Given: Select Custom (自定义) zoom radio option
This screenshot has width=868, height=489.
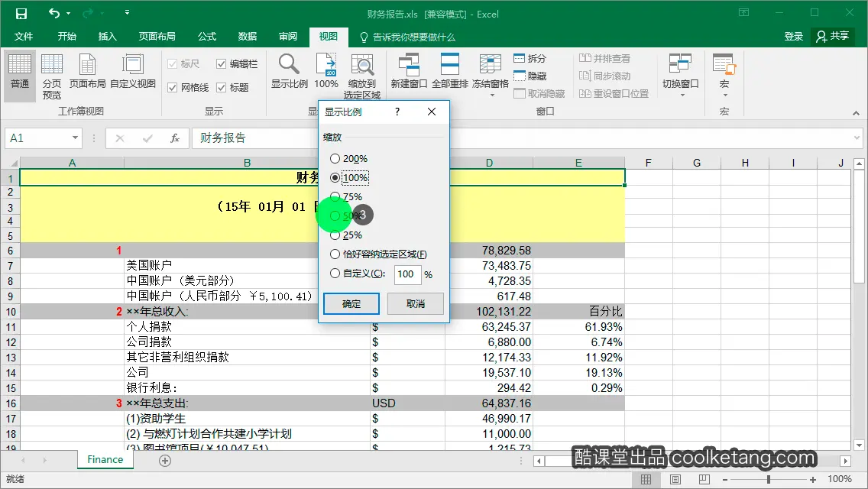Looking at the screenshot, I should pos(335,273).
